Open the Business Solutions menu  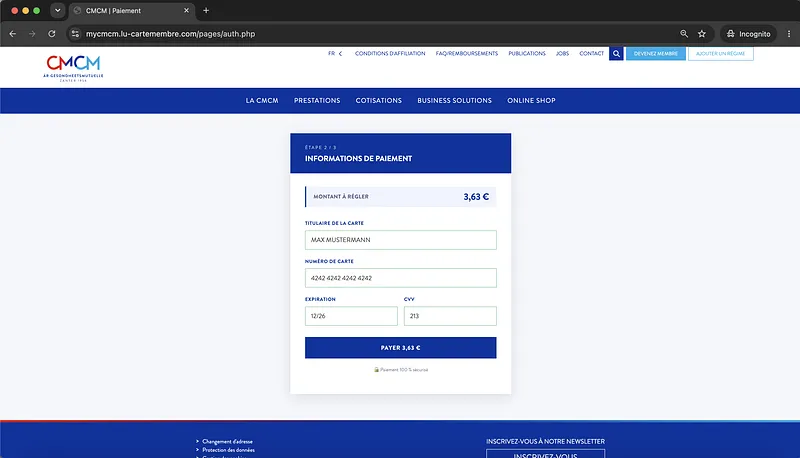point(454,100)
